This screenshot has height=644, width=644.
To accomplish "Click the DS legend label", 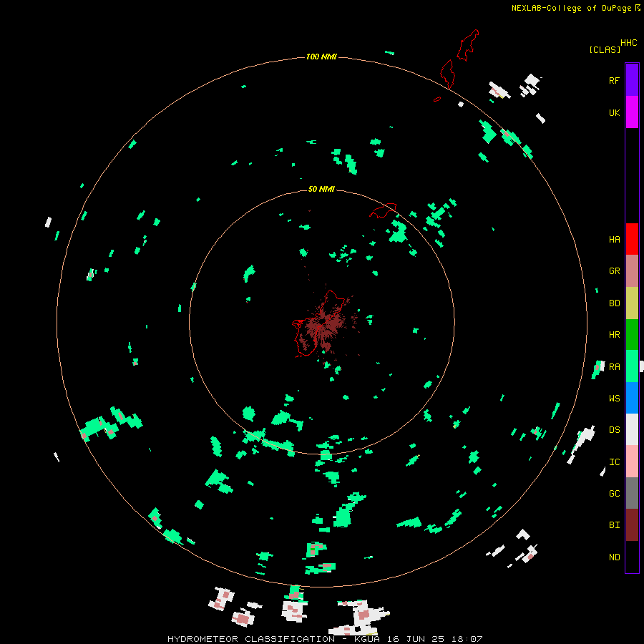I will [x=614, y=429].
